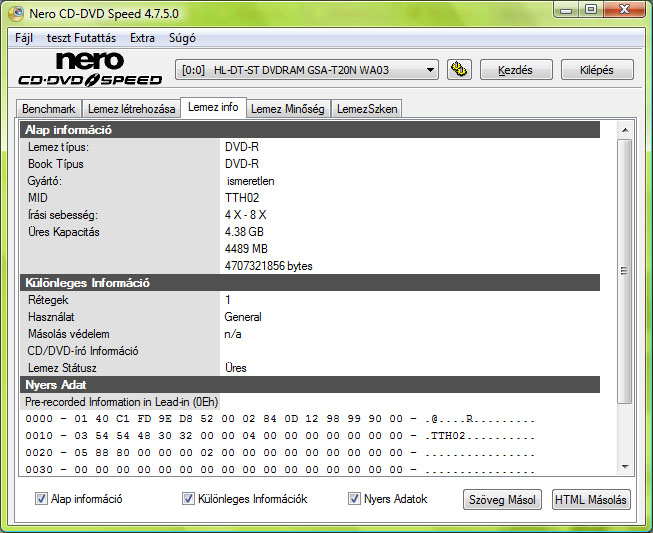Click the 4 X - 8 X speed value
This screenshot has width=653, height=533.
(x=245, y=215)
